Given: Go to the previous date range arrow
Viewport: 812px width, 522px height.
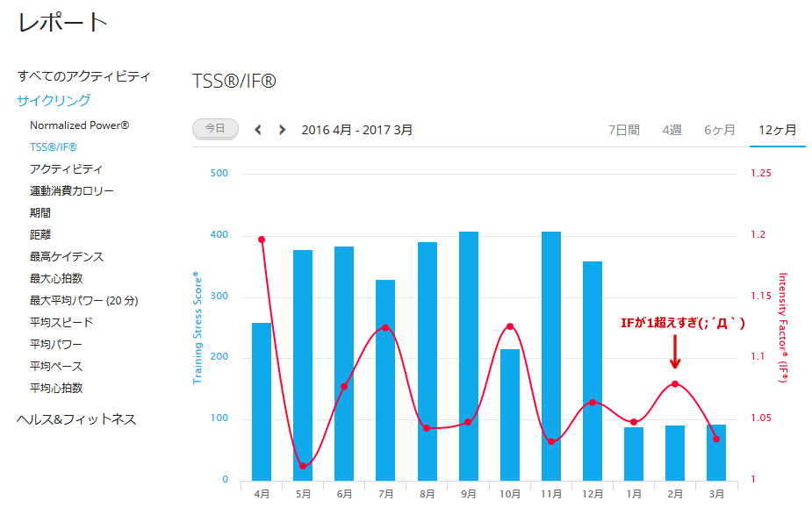Looking at the screenshot, I should click(258, 130).
